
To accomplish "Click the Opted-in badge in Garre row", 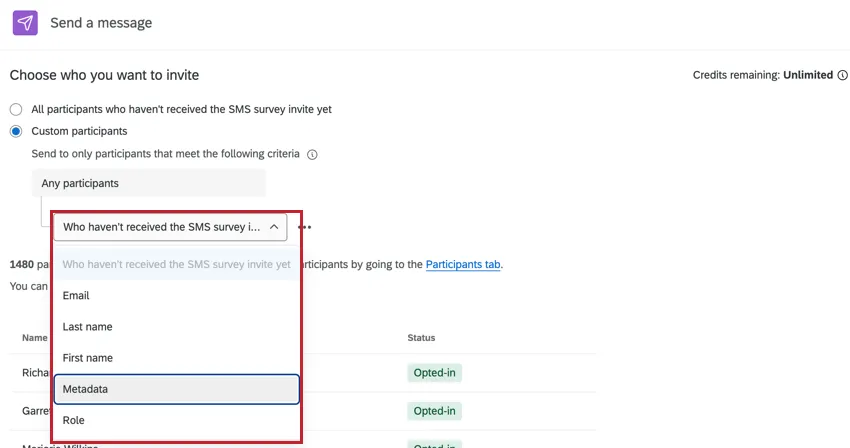I will point(434,411).
